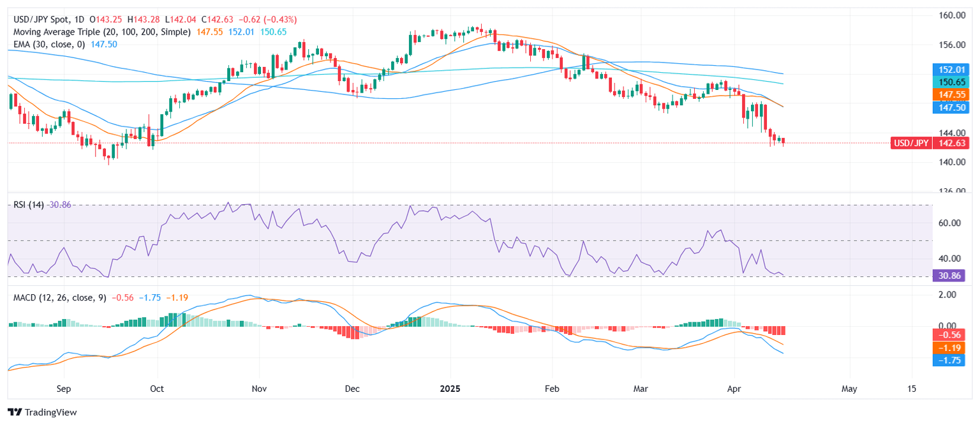Image resolution: width=980 pixels, height=425 pixels.
Task: Click the Dec label on time axis
Action: 352,388
